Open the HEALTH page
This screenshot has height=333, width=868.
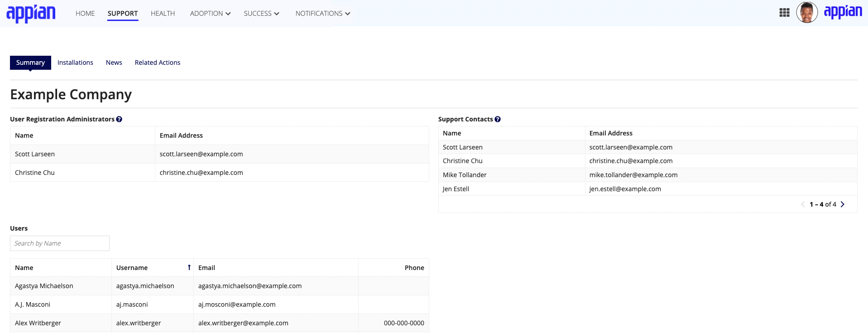(x=163, y=14)
